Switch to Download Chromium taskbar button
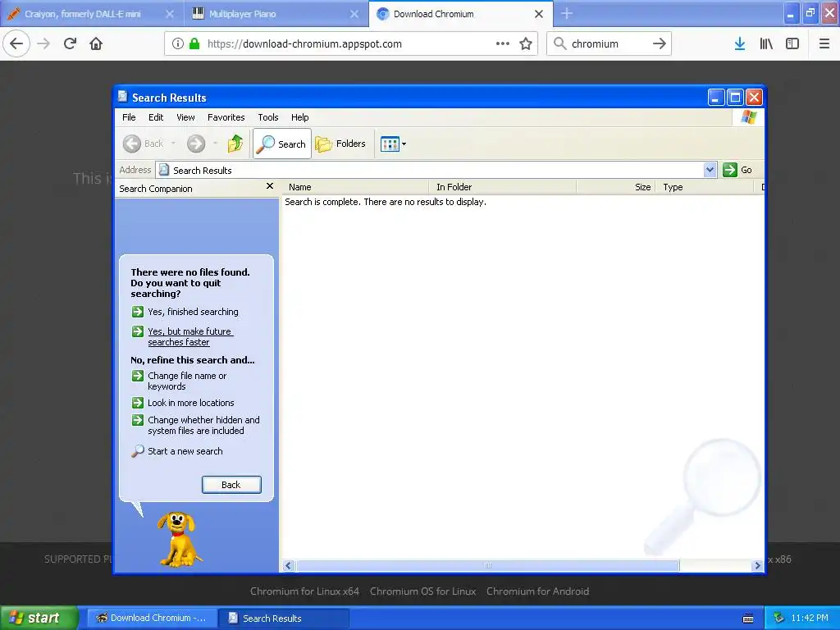Image resolution: width=840 pixels, height=630 pixels. click(x=152, y=618)
